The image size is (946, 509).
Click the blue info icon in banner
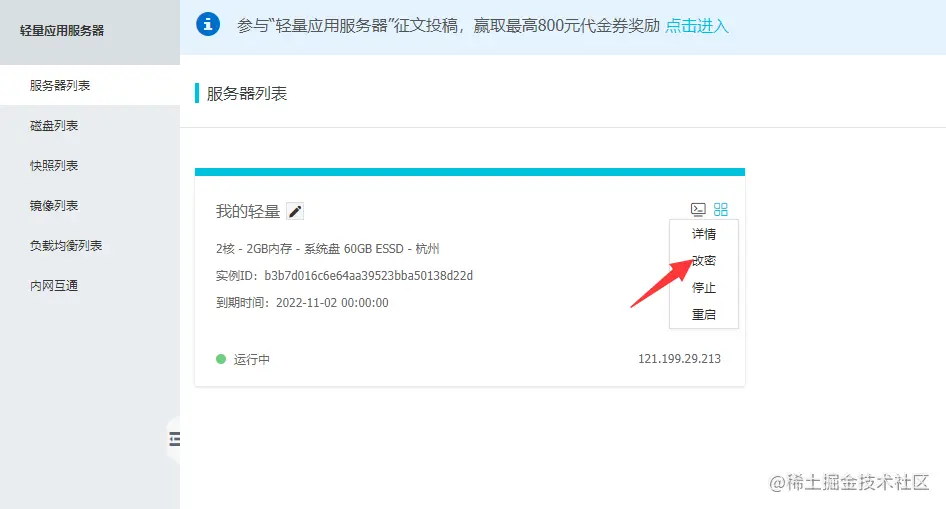[x=208, y=25]
